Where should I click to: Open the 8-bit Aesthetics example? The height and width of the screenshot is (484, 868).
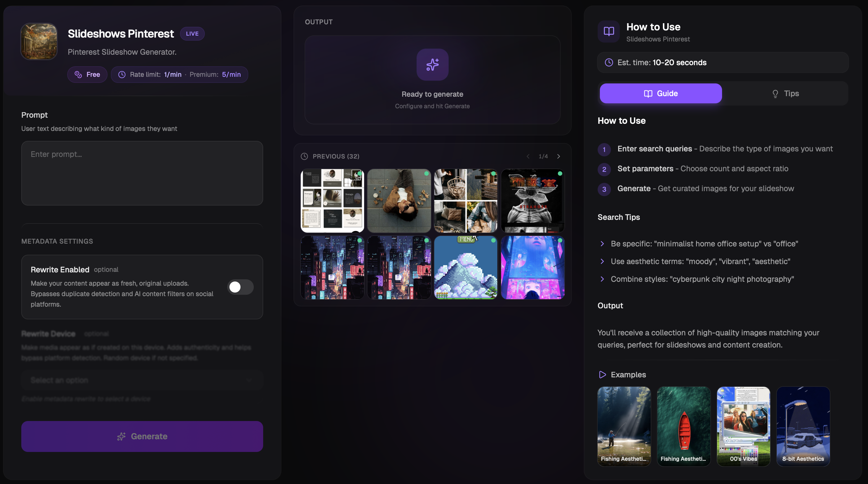803,427
